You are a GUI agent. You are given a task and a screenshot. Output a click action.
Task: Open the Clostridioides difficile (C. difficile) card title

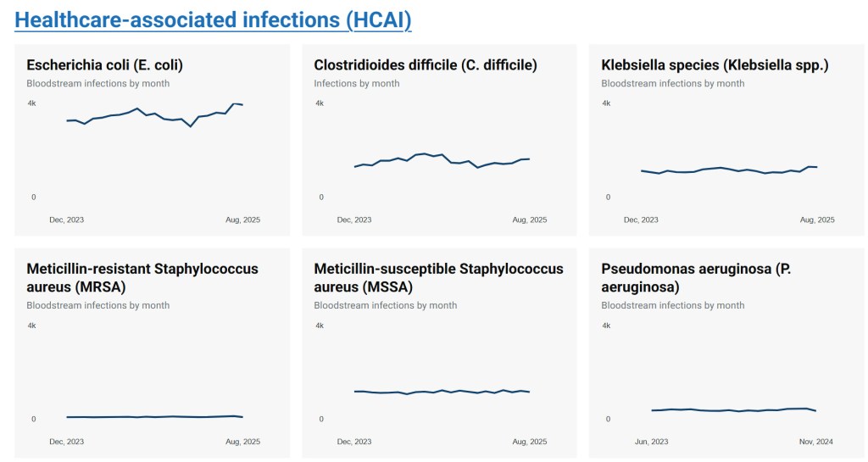[425, 64]
